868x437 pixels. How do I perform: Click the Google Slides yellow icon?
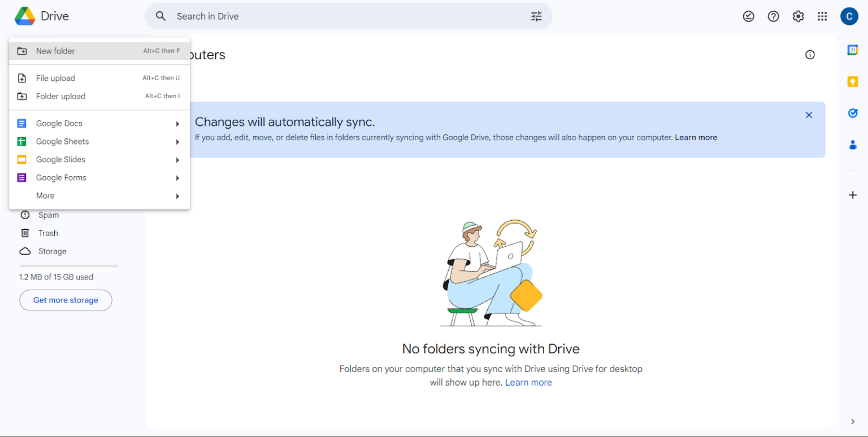[22, 159]
